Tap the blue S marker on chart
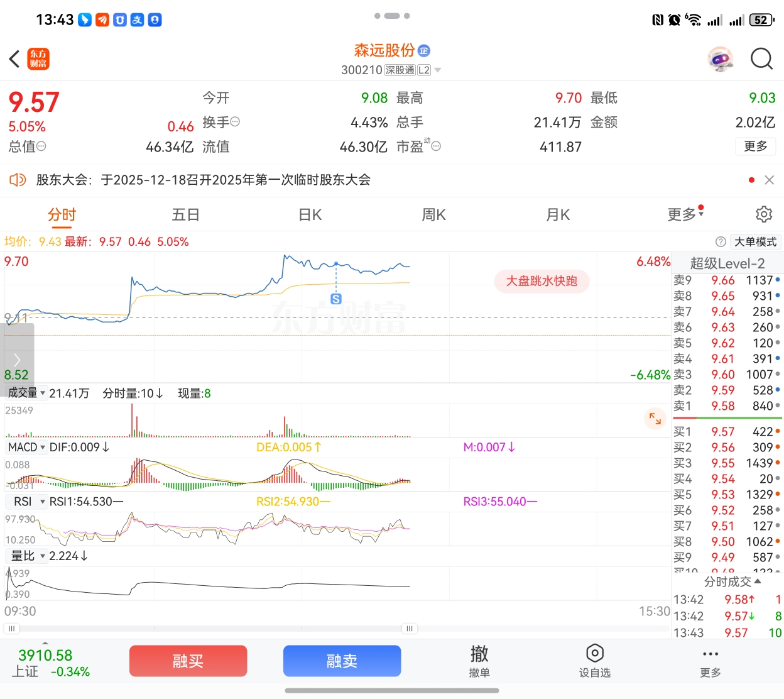This screenshot has height=699, width=784. click(336, 299)
